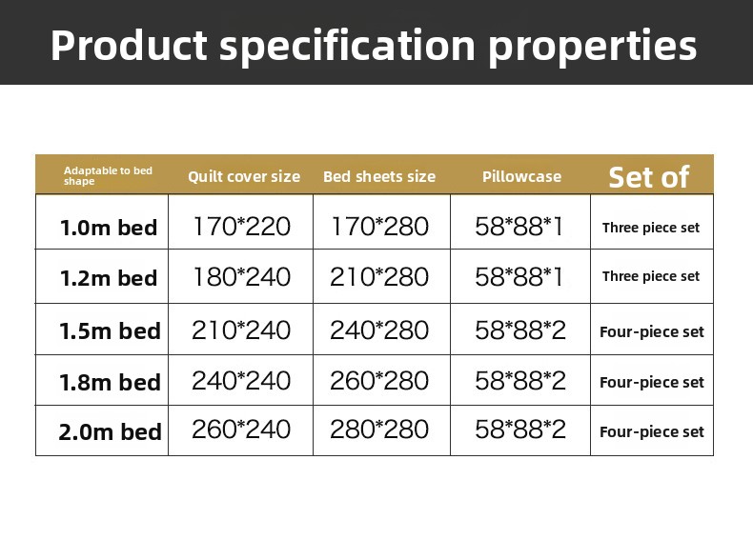The height and width of the screenshot is (560, 753).
Task: Click the 58*88*2 pillowcase cell for 1.5m bed
Action: 520,330
